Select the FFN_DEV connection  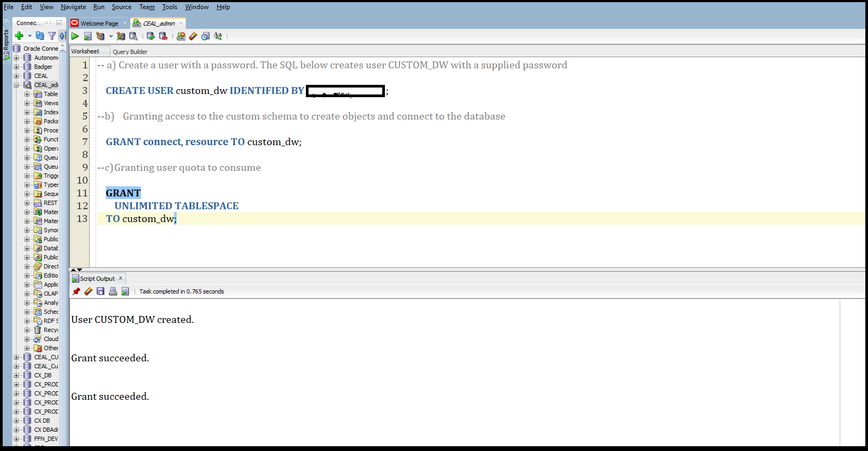coord(41,439)
